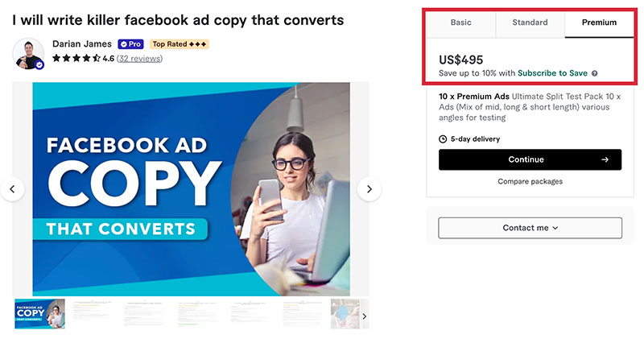Open the Compare packages link
Viewport: 644px width, 343px height.
click(530, 181)
